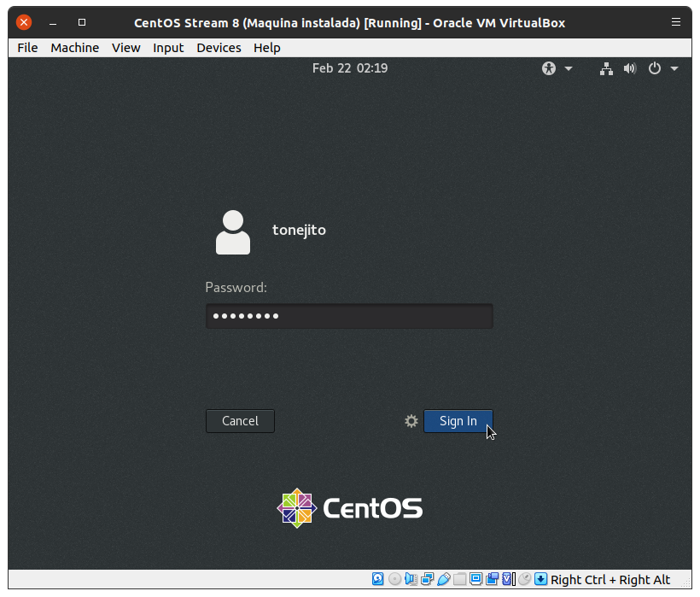This screenshot has width=700, height=597.
Task: Open the accessibility menu icon
Action: click(x=549, y=68)
